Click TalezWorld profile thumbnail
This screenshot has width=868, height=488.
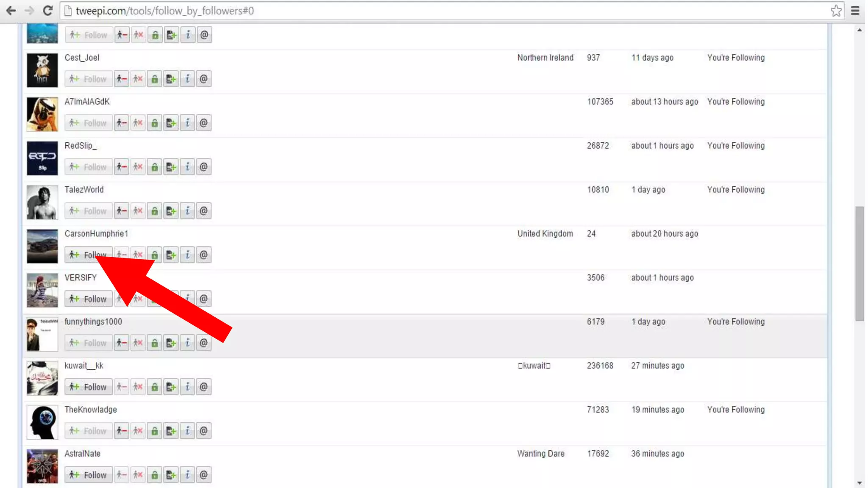click(x=42, y=202)
